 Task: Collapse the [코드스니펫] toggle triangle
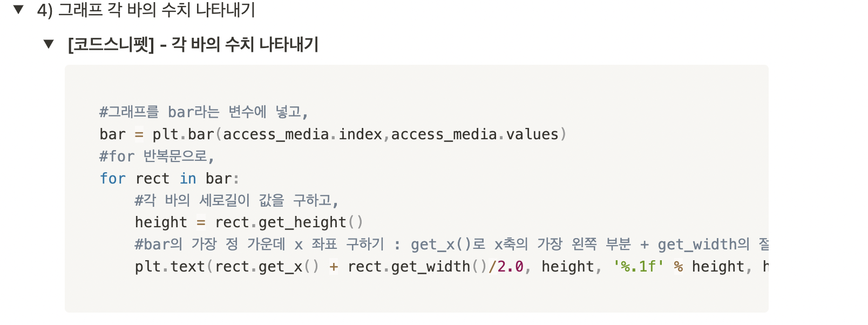(49, 44)
